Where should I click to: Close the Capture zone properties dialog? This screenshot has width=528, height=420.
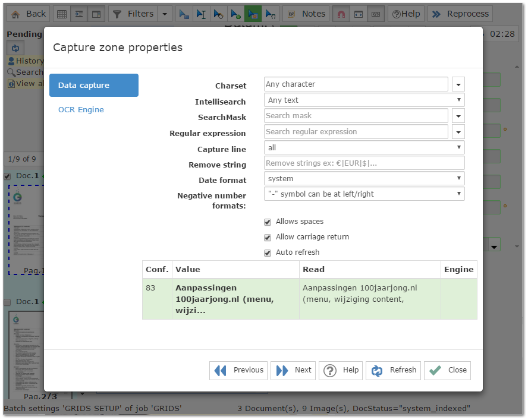coord(448,371)
